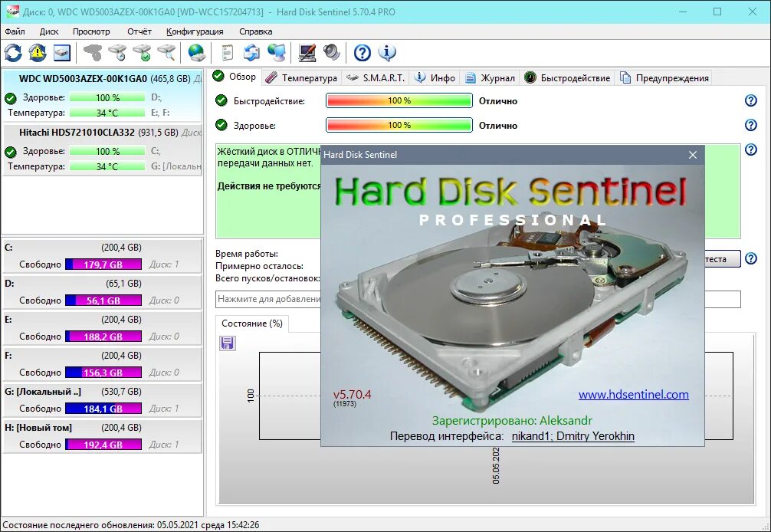Select the D: partition entry
This screenshot has height=532, width=771.
[102, 292]
